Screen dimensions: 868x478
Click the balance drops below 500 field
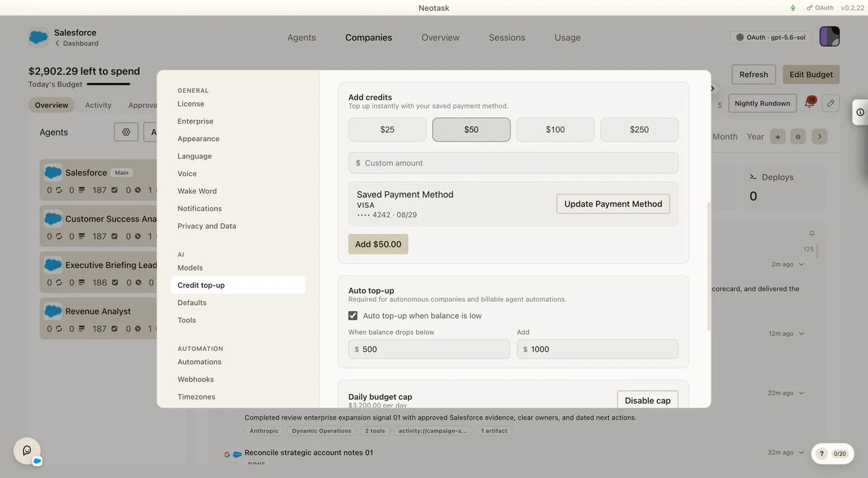coord(429,349)
